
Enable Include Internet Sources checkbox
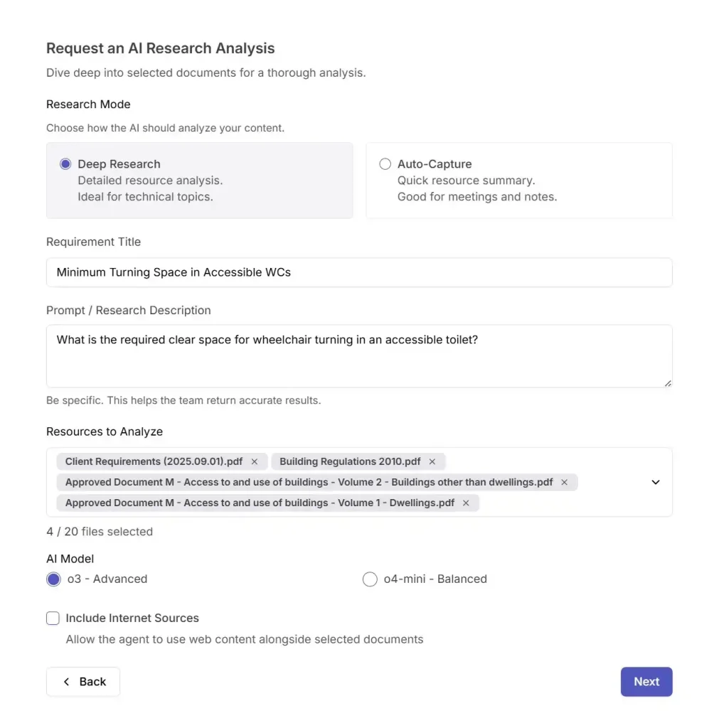(x=53, y=619)
